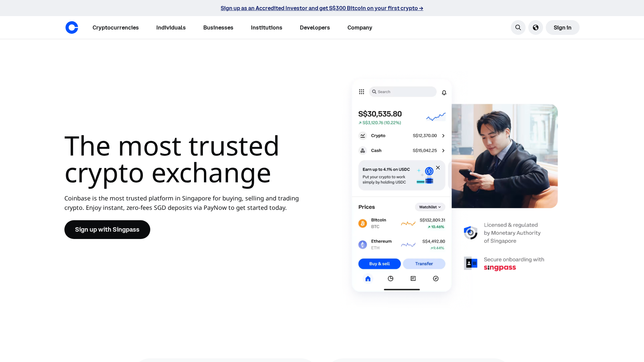Expand the Crypto balance chevron

click(443, 136)
